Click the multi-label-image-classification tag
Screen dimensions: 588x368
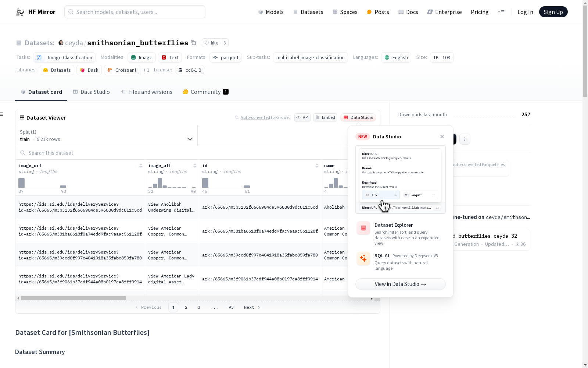[x=310, y=57]
